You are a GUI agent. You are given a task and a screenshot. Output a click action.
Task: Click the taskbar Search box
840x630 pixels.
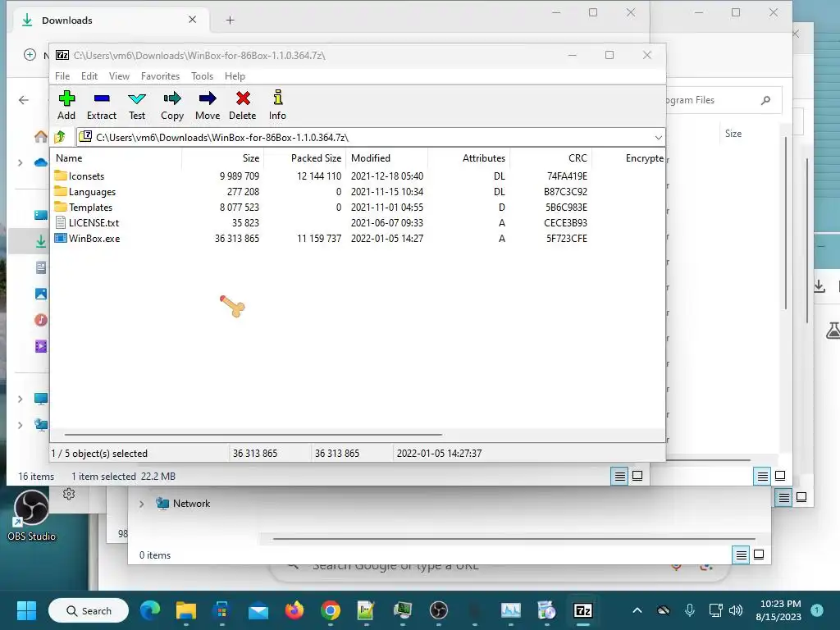click(89, 610)
